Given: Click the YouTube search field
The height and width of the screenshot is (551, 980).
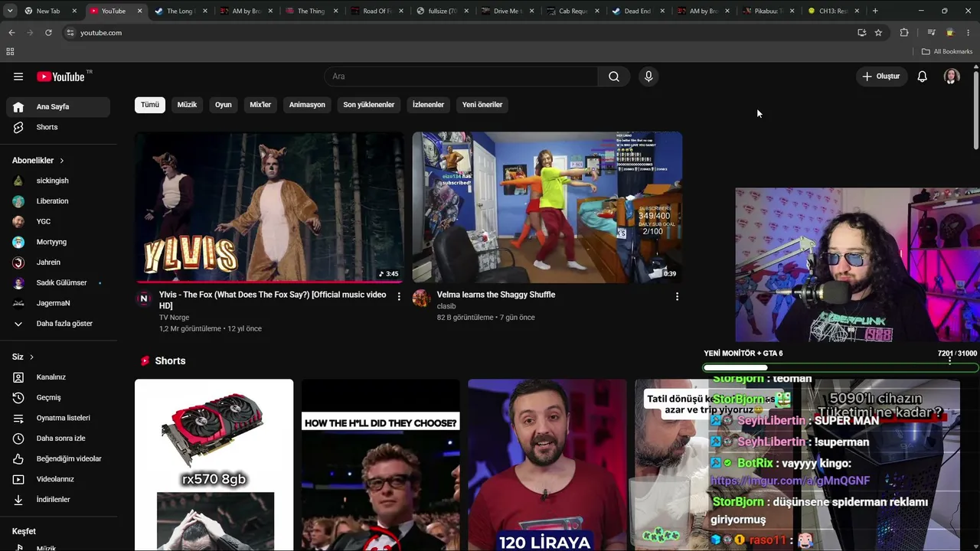Looking at the screenshot, I should [x=462, y=77].
